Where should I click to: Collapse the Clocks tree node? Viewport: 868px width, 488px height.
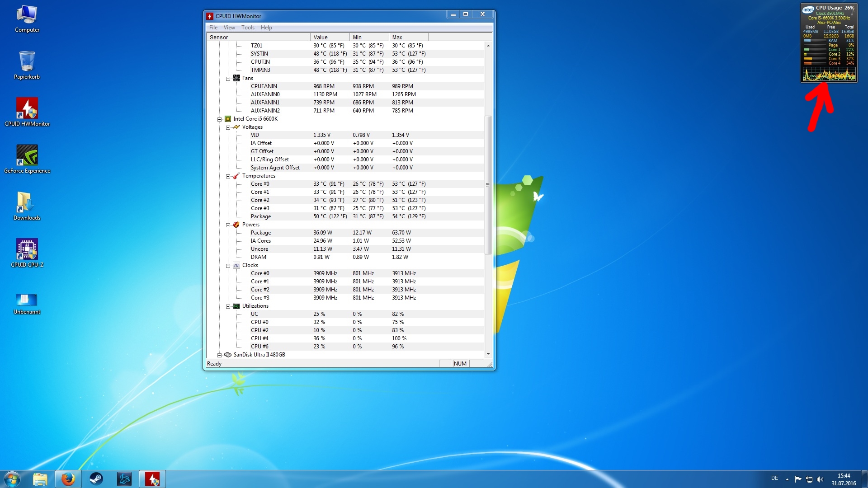tap(228, 266)
